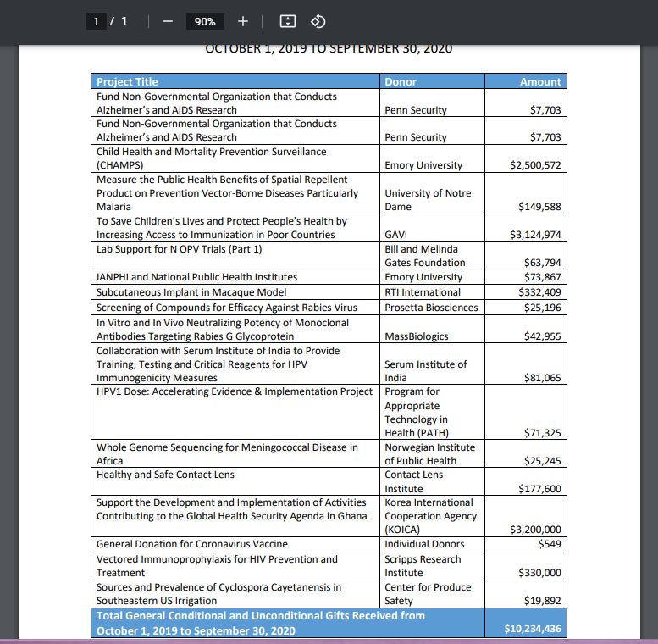The width and height of the screenshot is (658, 644).
Task: Select the $3,200,000 amount
Action: click(535, 530)
